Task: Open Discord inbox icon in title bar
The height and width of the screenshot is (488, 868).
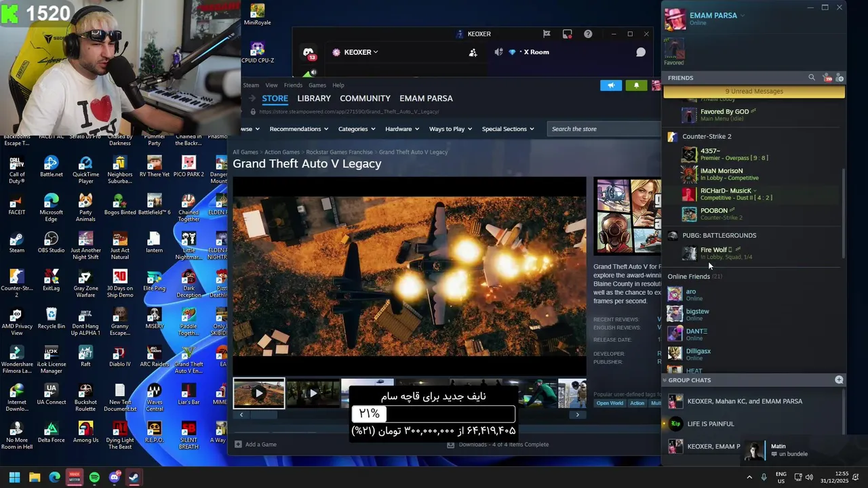Action: coord(567,34)
